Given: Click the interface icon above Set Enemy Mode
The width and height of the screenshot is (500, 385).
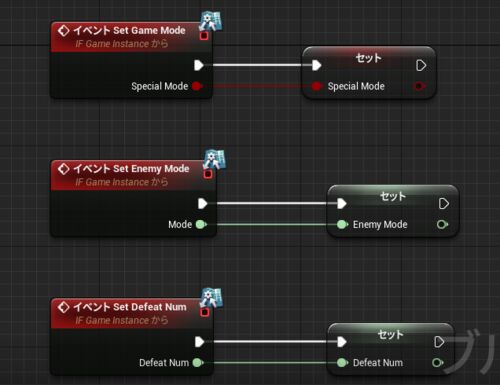Looking at the screenshot, I should tap(214, 160).
